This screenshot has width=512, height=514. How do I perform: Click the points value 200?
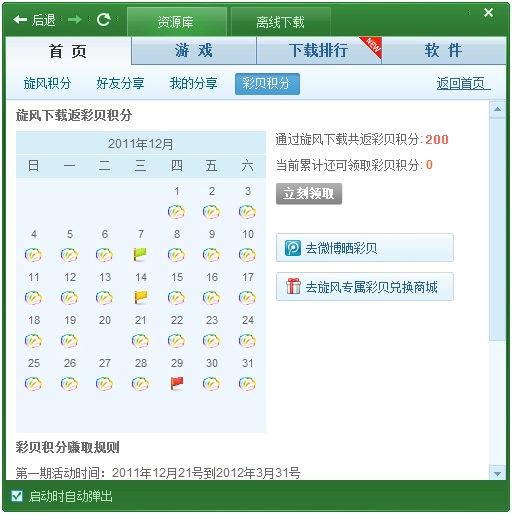[x=437, y=140]
